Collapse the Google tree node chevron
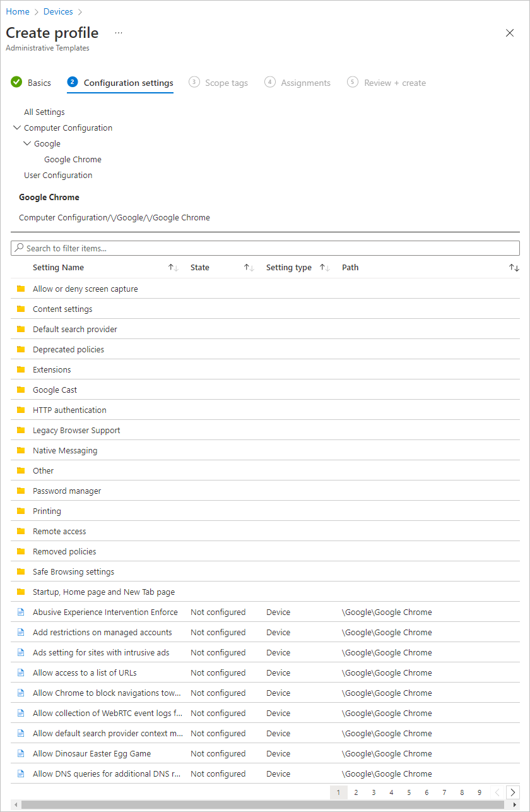This screenshot has height=812, width=530. 26,143
